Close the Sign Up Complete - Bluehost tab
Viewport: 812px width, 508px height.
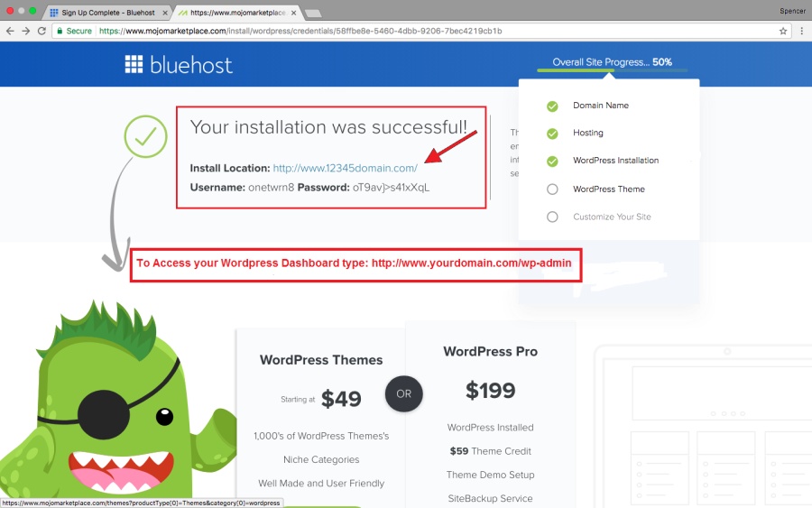click(165, 13)
